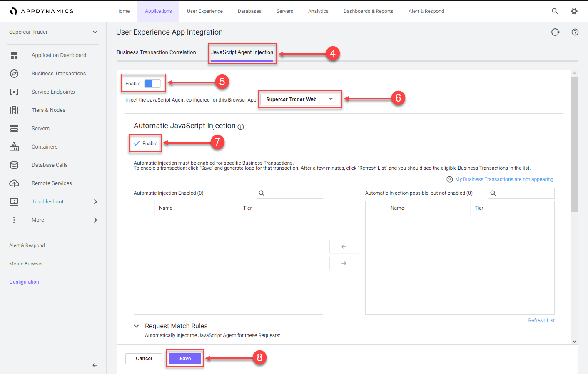Click the scrollbar down arrow

click(x=575, y=342)
